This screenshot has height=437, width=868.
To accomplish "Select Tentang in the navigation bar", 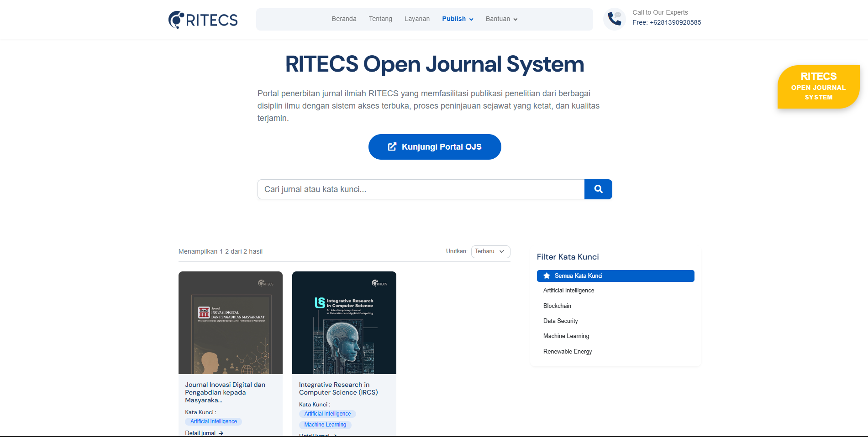I will coord(380,19).
